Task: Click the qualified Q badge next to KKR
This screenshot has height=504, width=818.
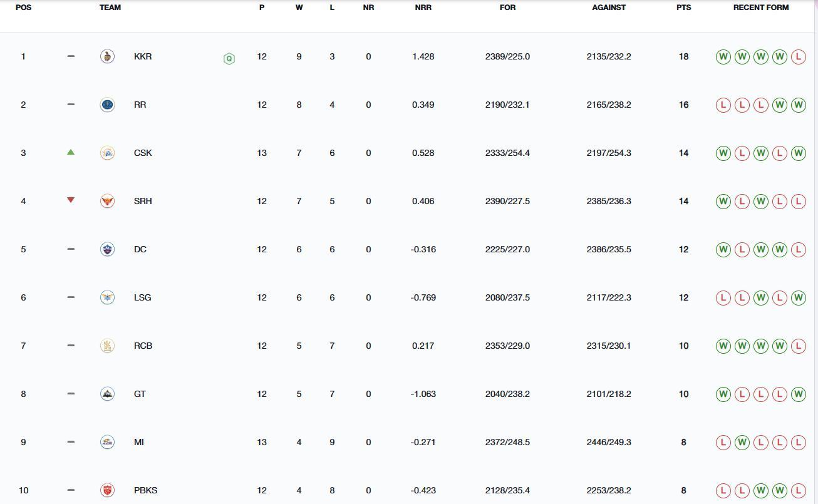Action: point(229,59)
